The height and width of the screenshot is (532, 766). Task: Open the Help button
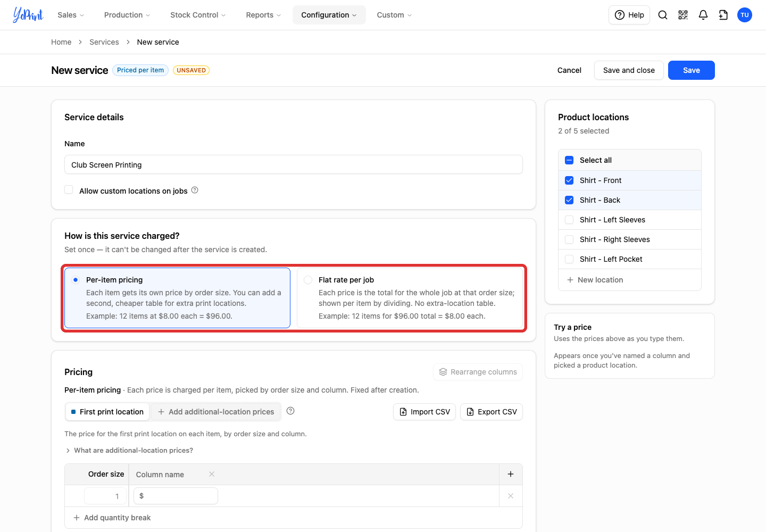629,15
